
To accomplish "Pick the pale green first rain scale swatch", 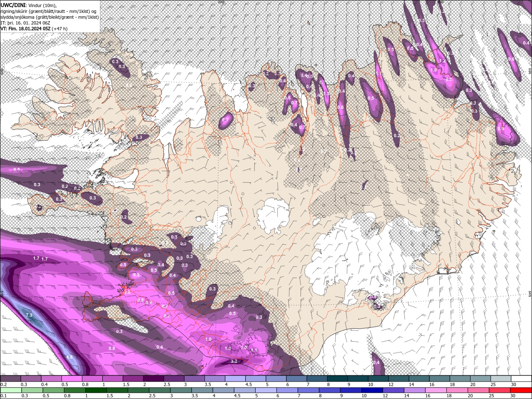I will 11,390.
